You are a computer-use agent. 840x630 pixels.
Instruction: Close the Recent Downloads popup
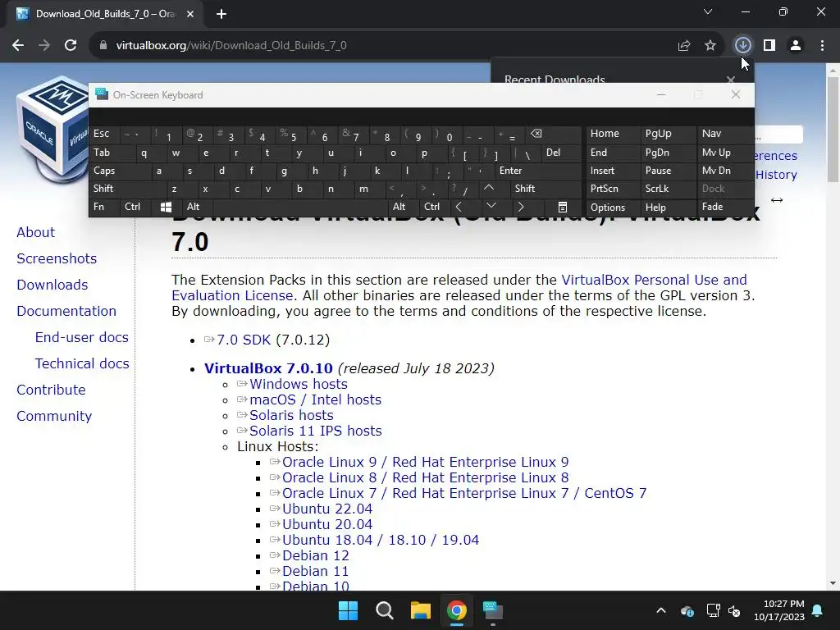tap(731, 80)
